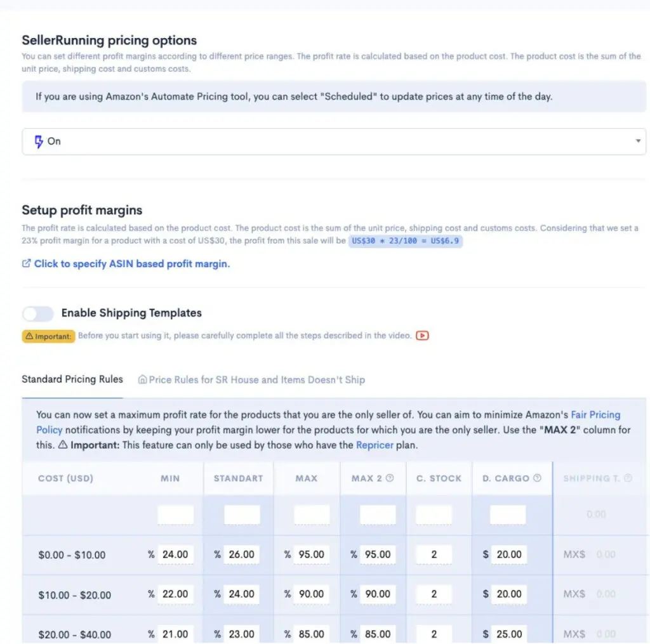Click the red video play icon
The image size is (650, 644).
423,336
